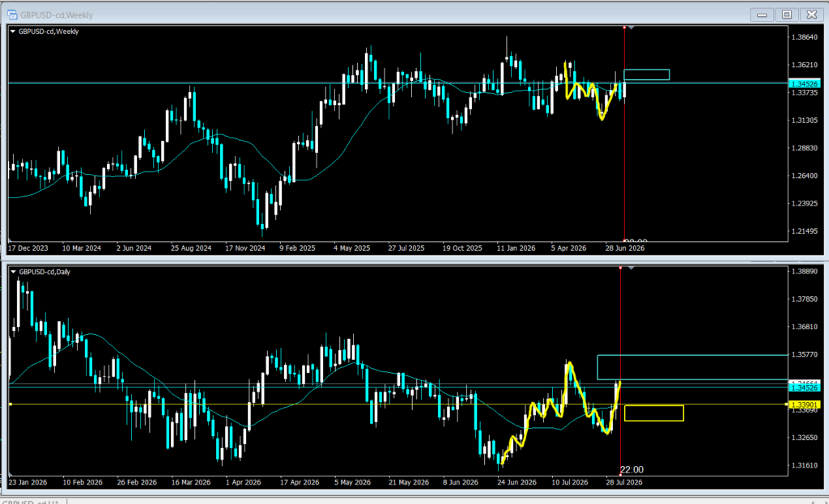The width and height of the screenshot is (829, 504).
Task: Click the 10 Mar 2024 date on Weekly axis
Action: (x=82, y=248)
